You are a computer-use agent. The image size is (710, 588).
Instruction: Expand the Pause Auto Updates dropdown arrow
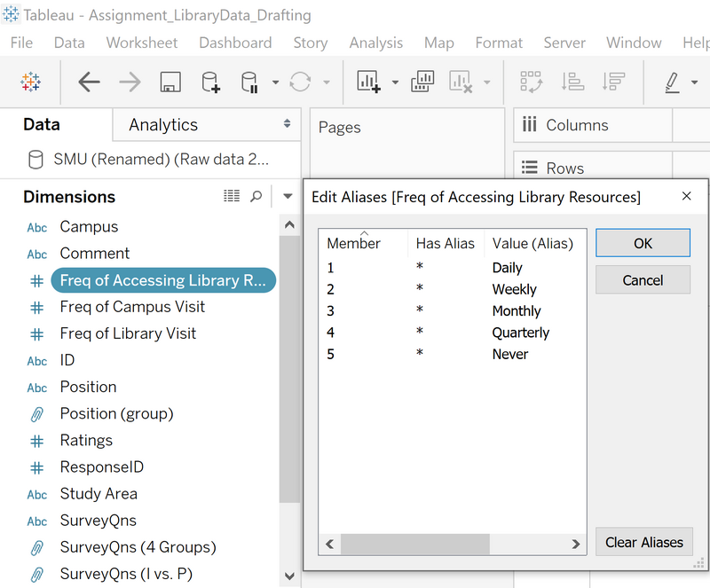click(275, 82)
